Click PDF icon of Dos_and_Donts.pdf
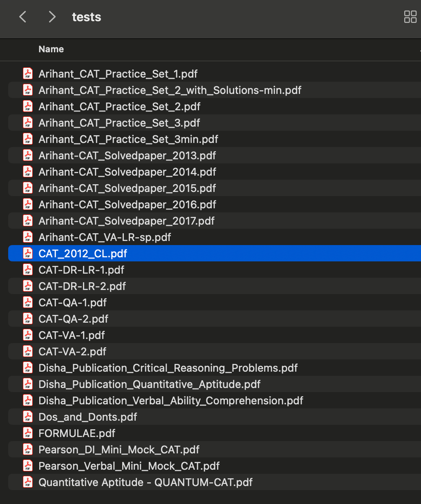 click(28, 417)
